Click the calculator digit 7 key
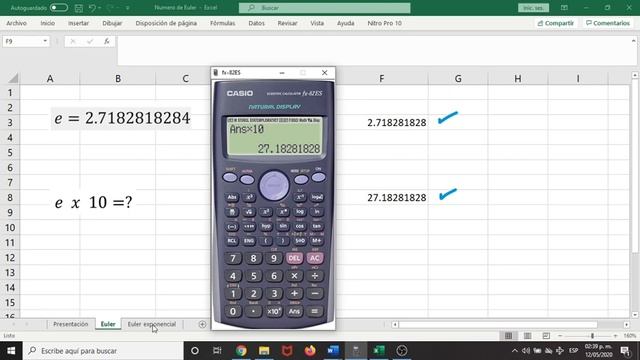This screenshot has height=360, width=640. [x=233, y=258]
